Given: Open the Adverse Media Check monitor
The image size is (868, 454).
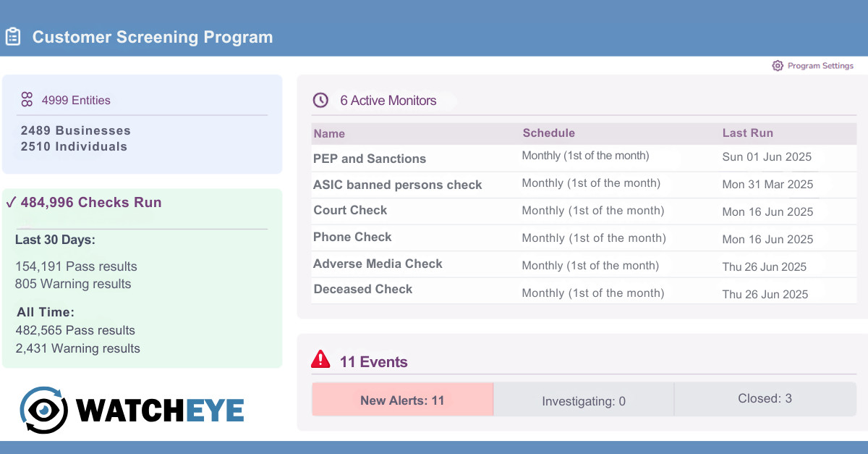Looking at the screenshot, I should coord(378,264).
